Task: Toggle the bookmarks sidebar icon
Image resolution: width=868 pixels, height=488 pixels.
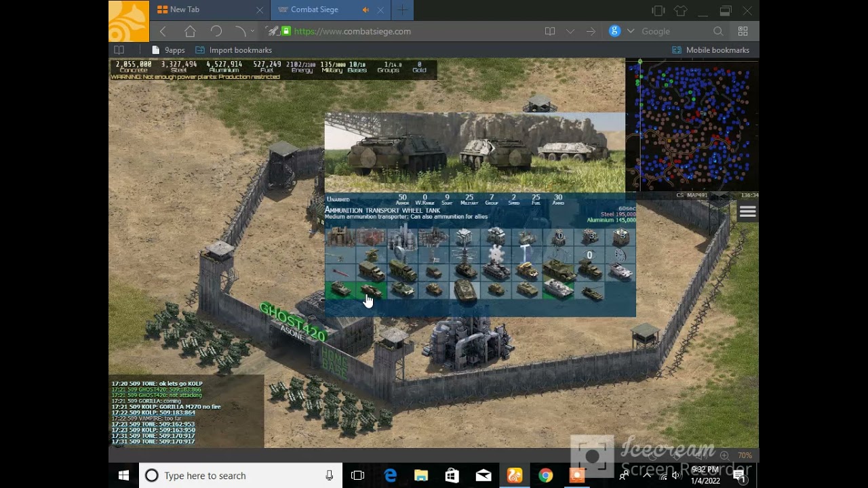Action: click(x=119, y=50)
